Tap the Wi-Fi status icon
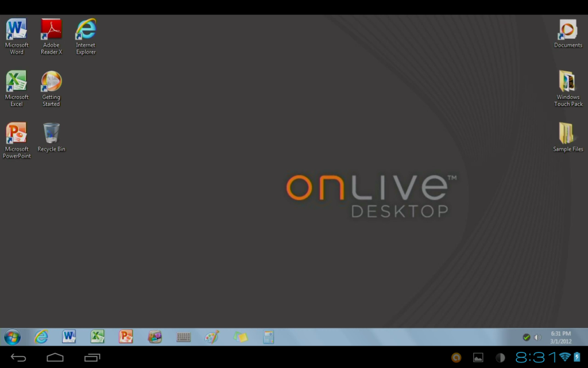The width and height of the screenshot is (588, 368). 565,356
